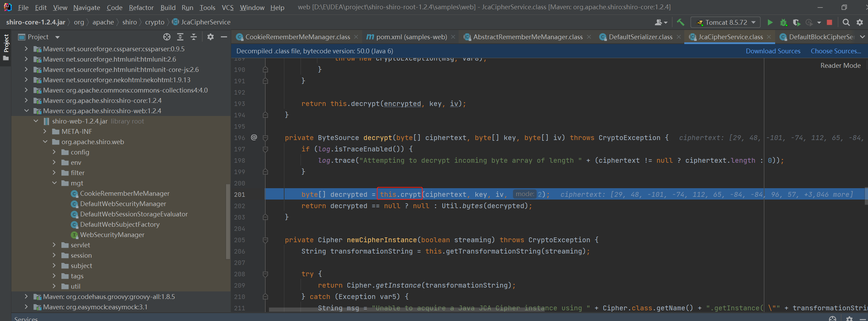The image size is (868, 321).
Task: Open Code With Me user icon
Action: pyautogui.click(x=661, y=22)
